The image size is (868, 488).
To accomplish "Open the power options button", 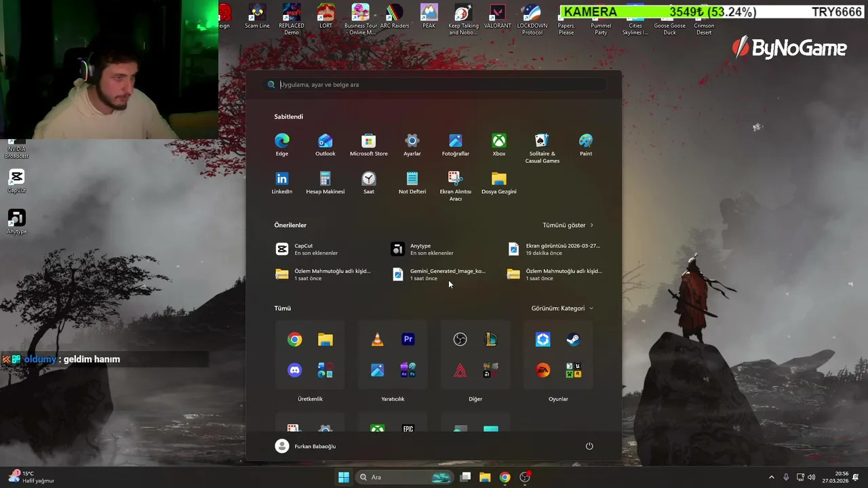I will click(589, 446).
